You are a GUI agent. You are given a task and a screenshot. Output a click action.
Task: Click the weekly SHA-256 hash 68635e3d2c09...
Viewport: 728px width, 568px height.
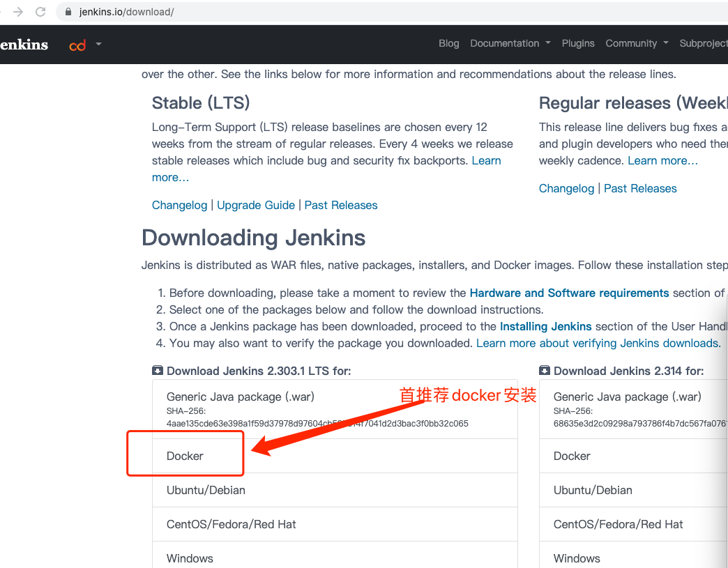click(x=640, y=423)
